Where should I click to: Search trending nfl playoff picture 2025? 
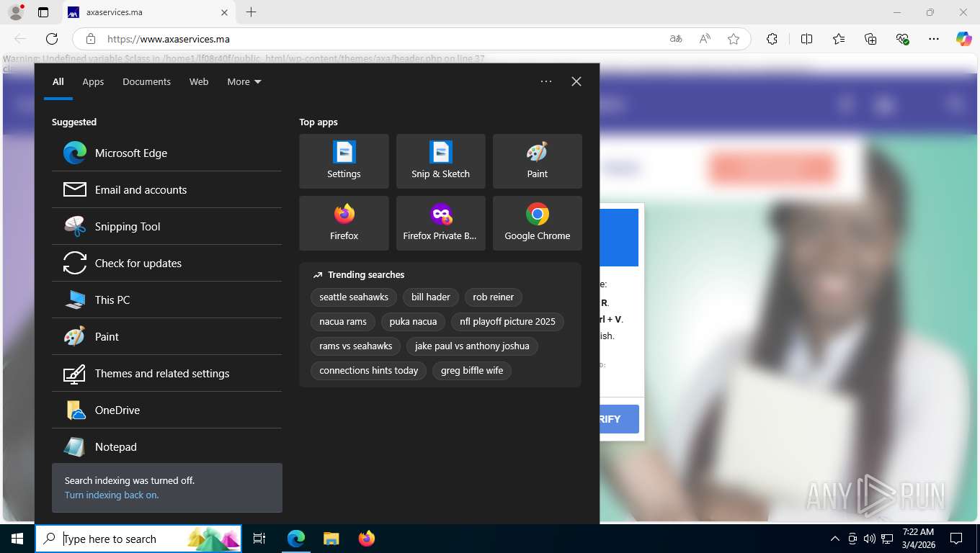click(507, 321)
